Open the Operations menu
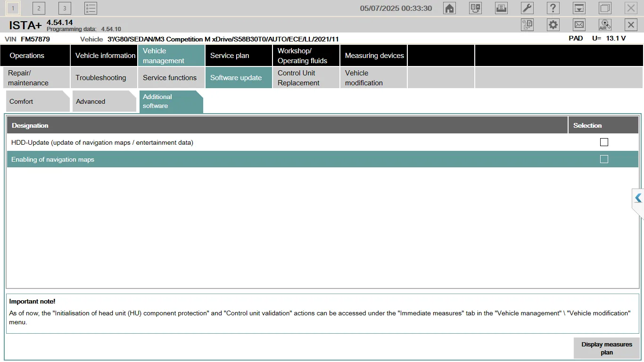 [35, 56]
